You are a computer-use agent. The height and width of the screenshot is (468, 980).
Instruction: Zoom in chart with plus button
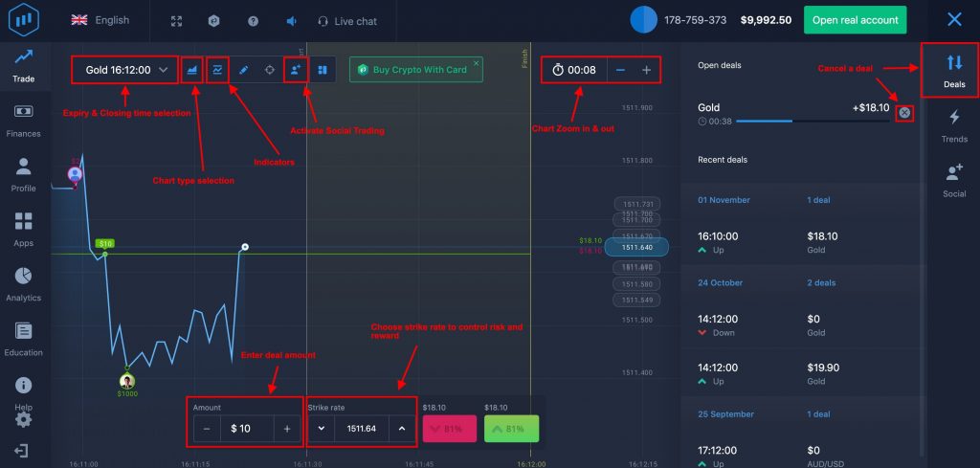(x=647, y=70)
